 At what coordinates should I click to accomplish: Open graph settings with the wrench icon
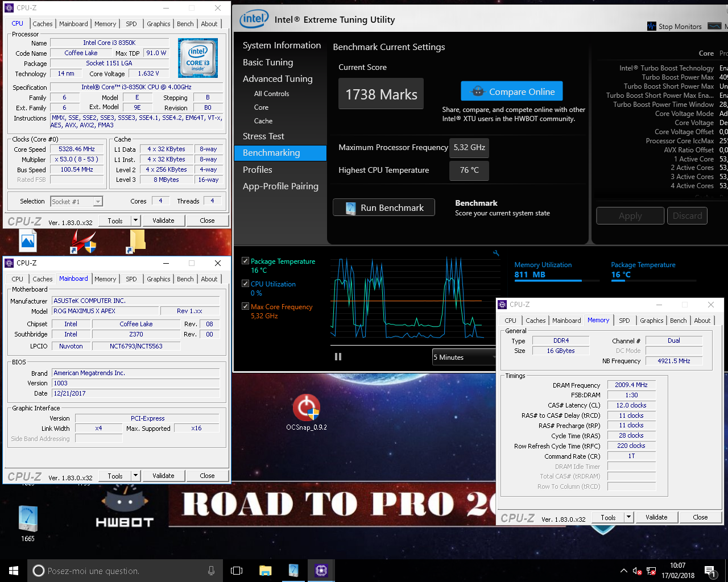[496, 253]
